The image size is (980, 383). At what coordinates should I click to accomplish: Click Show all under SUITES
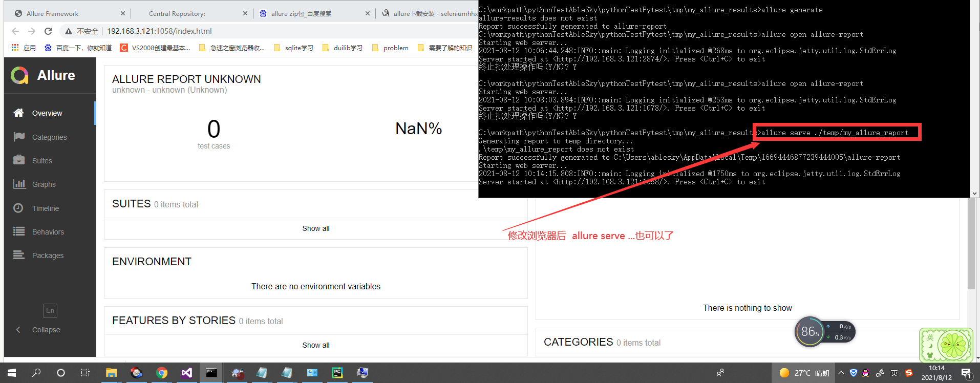click(316, 228)
